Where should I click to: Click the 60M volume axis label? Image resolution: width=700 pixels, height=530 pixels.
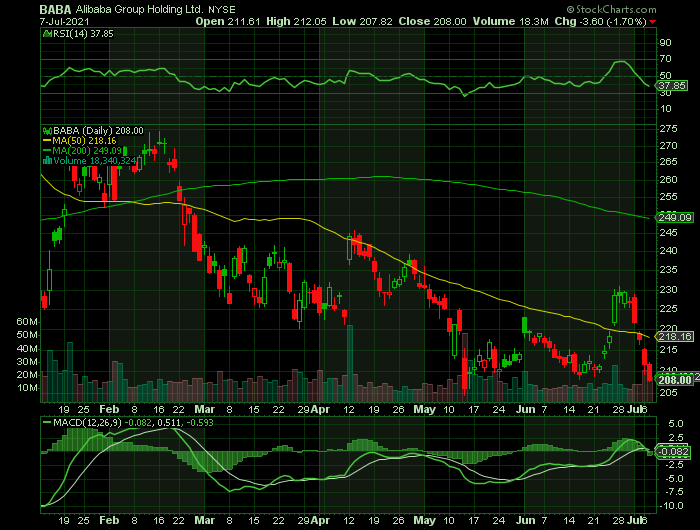pos(27,321)
